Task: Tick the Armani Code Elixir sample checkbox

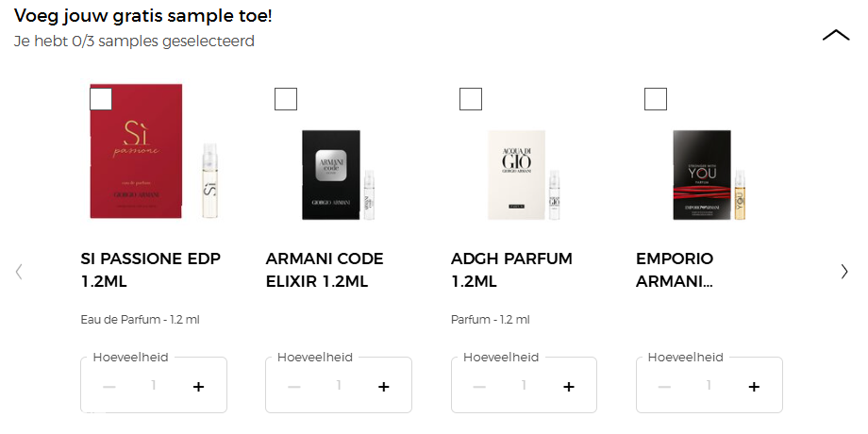Action: tap(285, 99)
